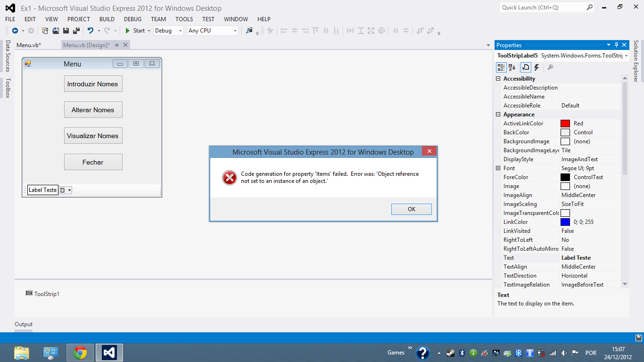
Task: Click the Align Tops layout icon
Action: tap(315, 31)
